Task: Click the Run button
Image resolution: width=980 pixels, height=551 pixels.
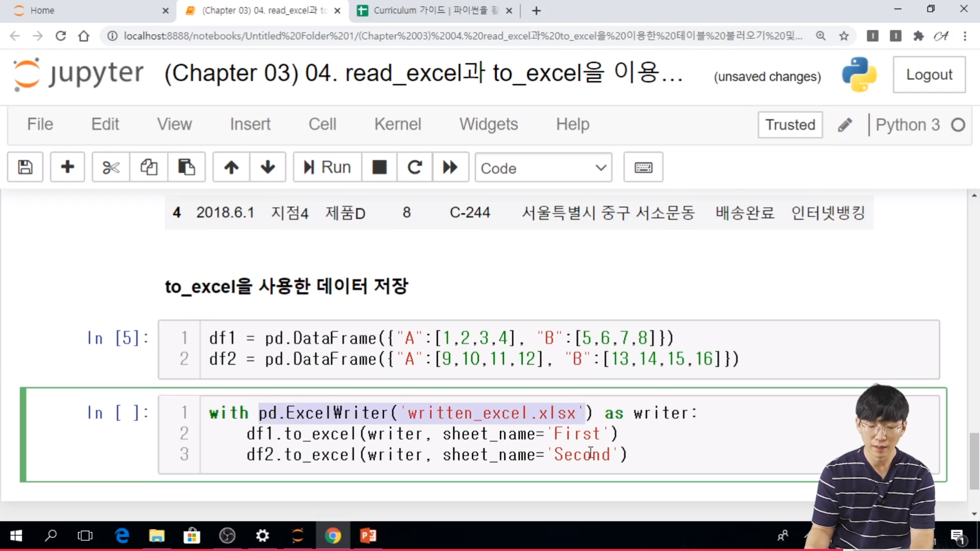Action: click(x=327, y=167)
